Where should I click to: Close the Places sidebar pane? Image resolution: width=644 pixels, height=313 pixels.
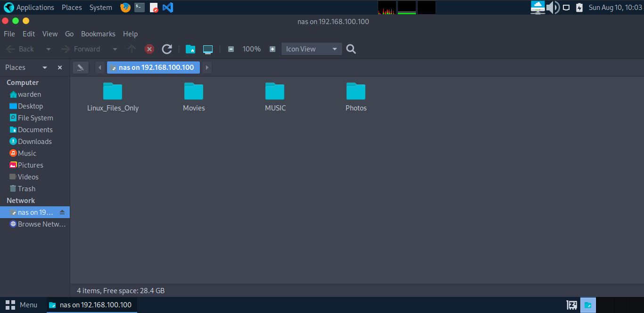60,68
